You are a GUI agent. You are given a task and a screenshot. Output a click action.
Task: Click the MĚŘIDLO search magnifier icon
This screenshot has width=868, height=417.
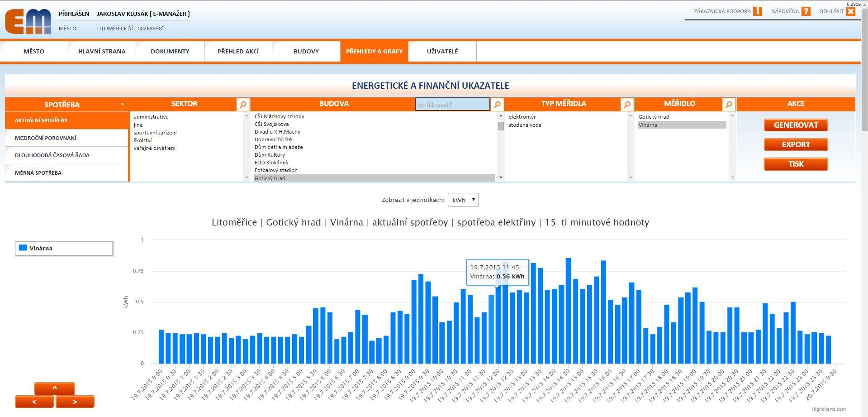coord(729,105)
